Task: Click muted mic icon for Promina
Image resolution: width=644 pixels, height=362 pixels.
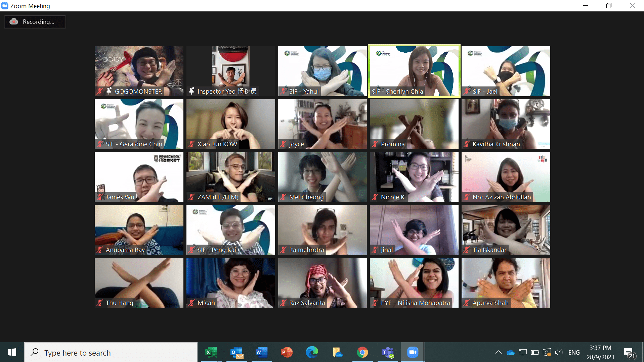Action: (x=375, y=144)
